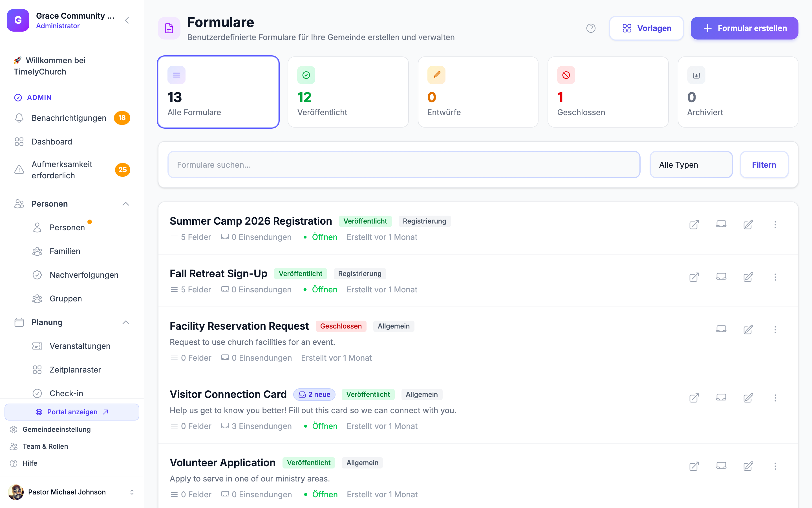The width and height of the screenshot is (812, 508).
Task: Open the Alle Typen type dropdown
Action: (x=691, y=165)
